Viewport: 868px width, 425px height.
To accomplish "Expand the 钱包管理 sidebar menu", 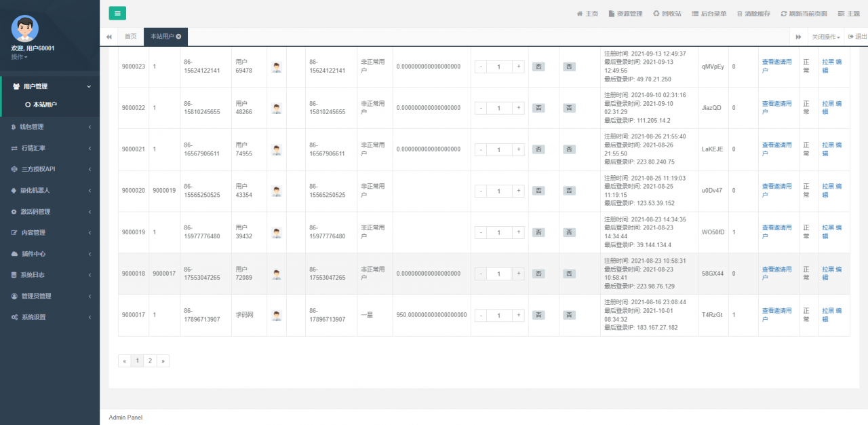I will (x=50, y=127).
